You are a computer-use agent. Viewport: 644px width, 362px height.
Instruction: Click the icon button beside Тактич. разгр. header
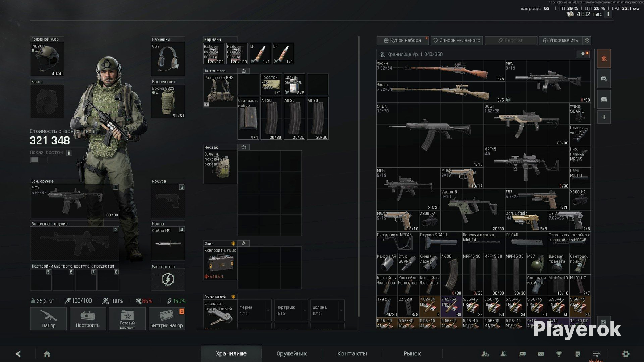click(243, 71)
